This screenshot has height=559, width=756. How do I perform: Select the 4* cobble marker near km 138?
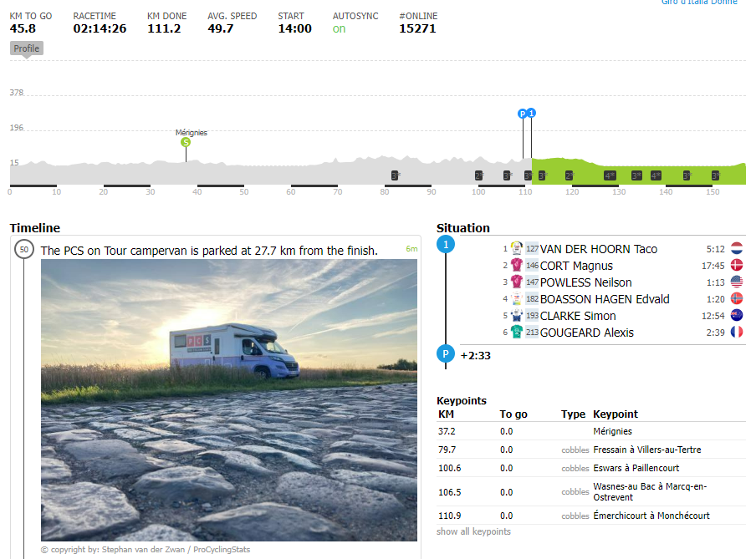656,175
